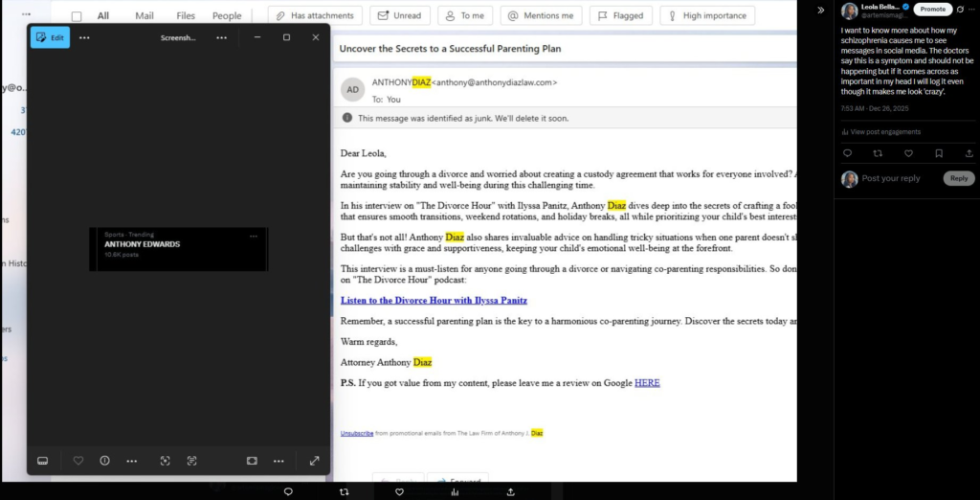
Task: Open the more options menu beside Edit
Action: [84, 37]
